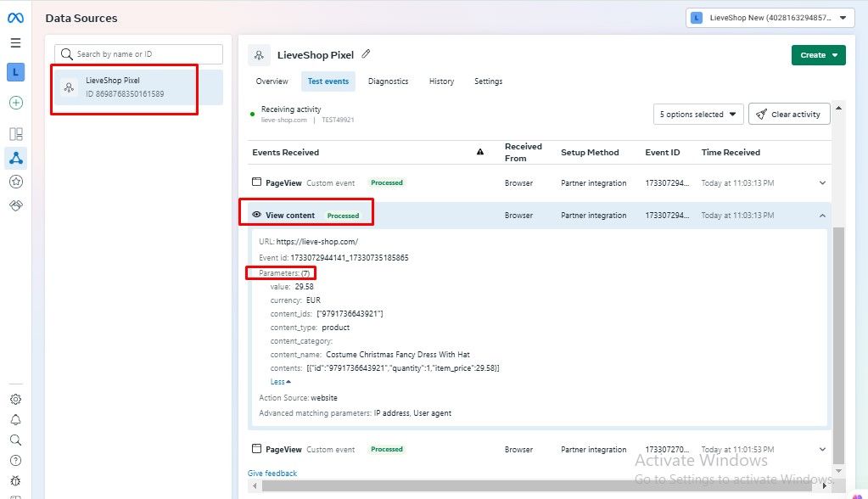The height and width of the screenshot is (499, 868).
Task: Click the Time Received column header
Action: (731, 152)
